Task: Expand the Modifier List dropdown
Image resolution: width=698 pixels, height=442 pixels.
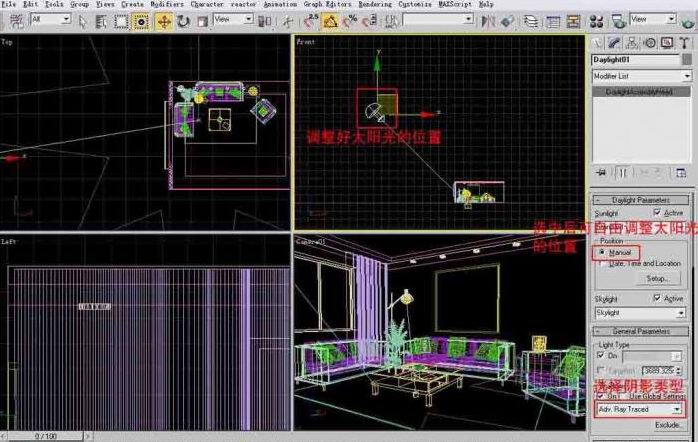Action: (641, 76)
